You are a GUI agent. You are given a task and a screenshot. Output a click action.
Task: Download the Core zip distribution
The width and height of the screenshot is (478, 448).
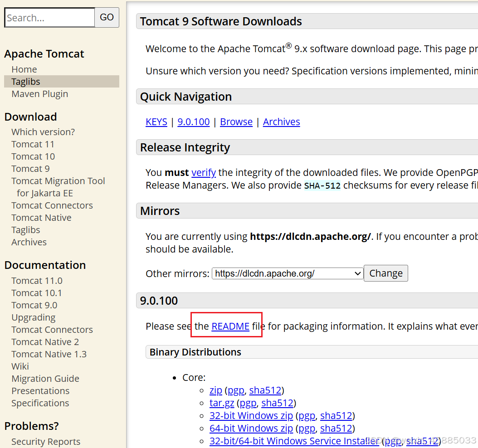pos(215,390)
